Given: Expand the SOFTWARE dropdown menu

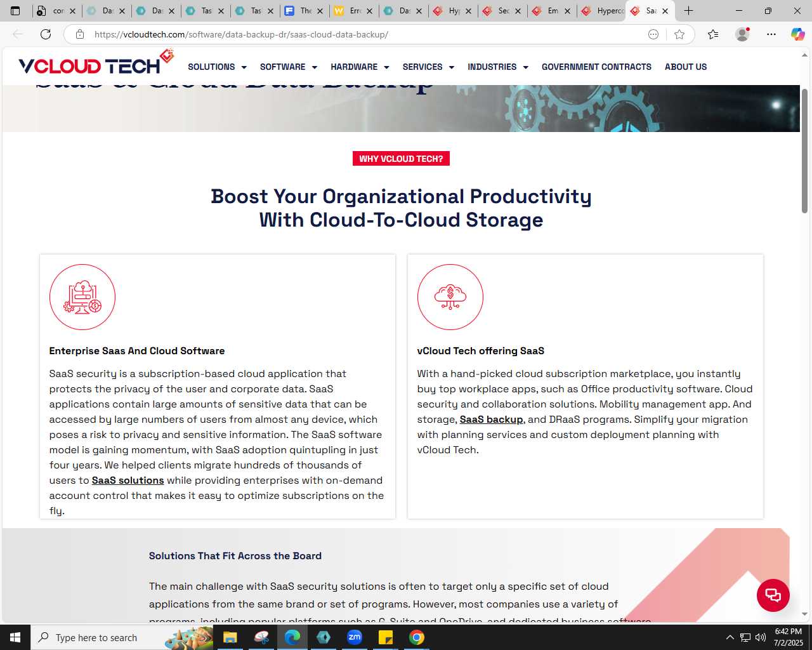Looking at the screenshot, I should coord(289,67).
